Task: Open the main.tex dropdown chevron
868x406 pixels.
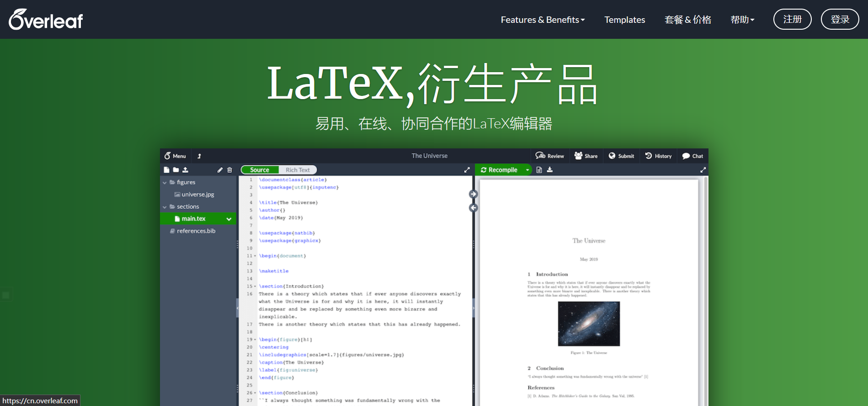Action: (x=229, y=219)
